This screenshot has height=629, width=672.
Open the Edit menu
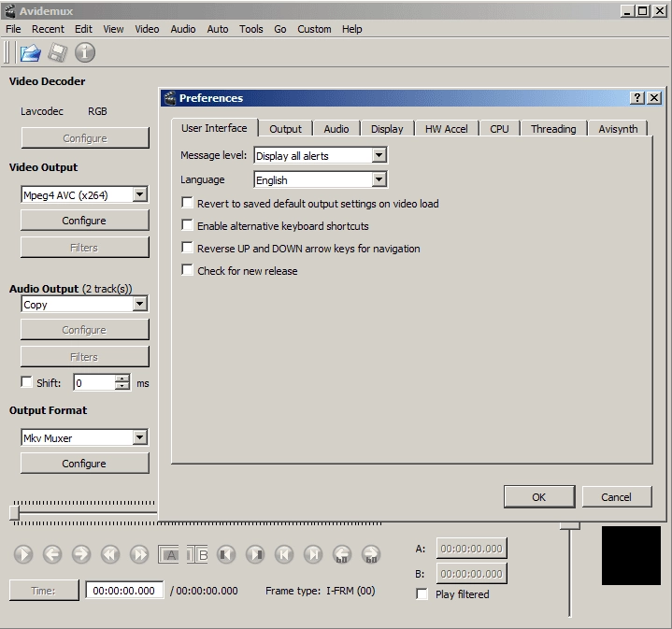(83, 29)
